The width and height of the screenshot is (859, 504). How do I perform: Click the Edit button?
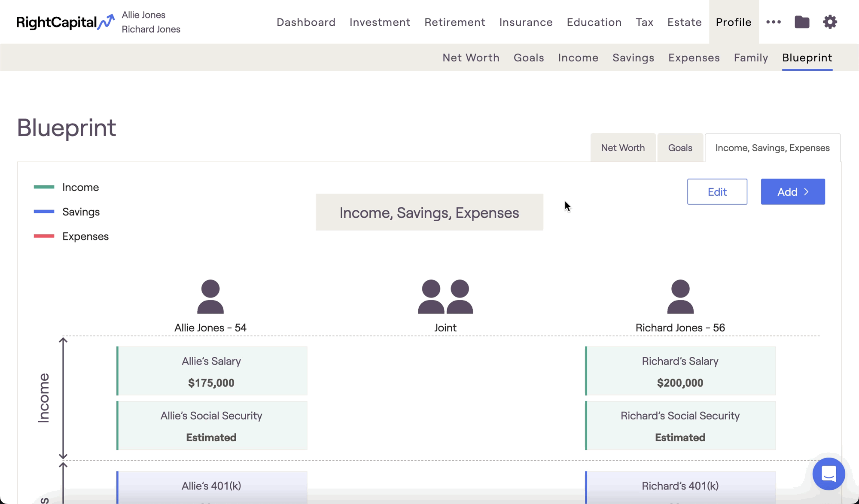[717, 191]
